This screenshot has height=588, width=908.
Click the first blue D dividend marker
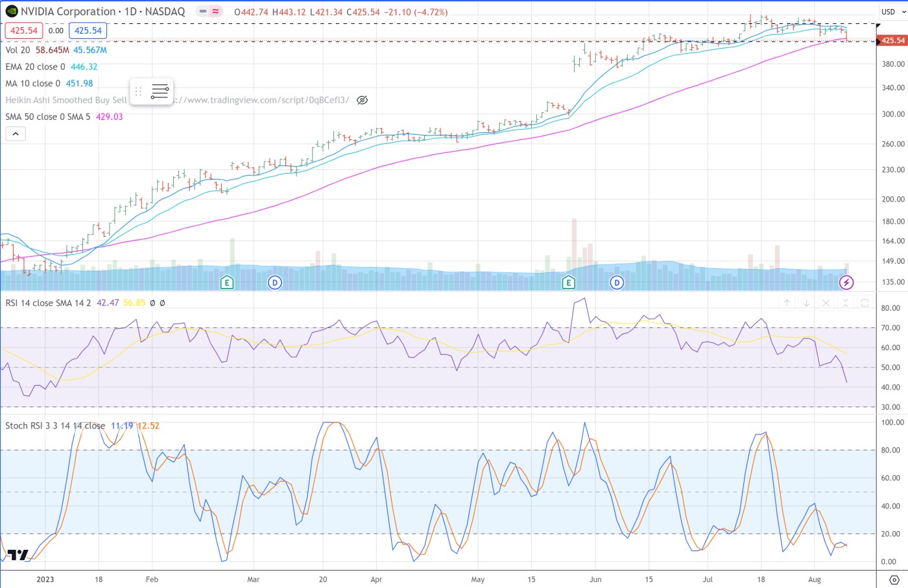275,282
